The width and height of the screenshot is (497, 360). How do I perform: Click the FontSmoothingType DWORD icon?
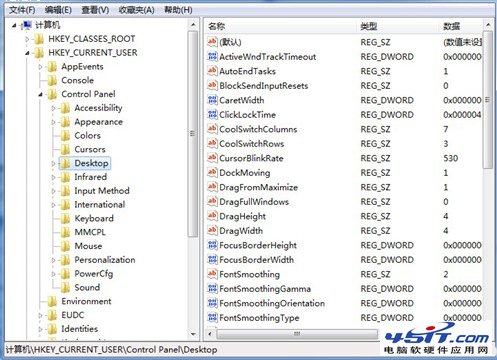[212, 317]
